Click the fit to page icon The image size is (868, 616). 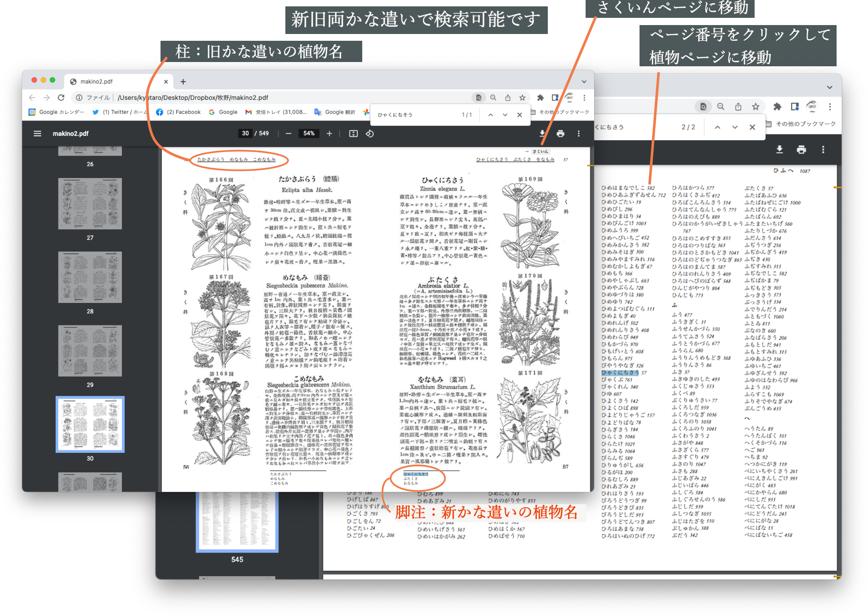353,133
